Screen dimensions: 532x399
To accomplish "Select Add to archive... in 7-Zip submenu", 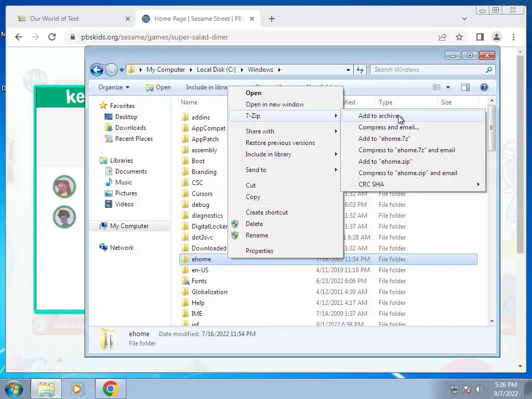I will 413,116.
